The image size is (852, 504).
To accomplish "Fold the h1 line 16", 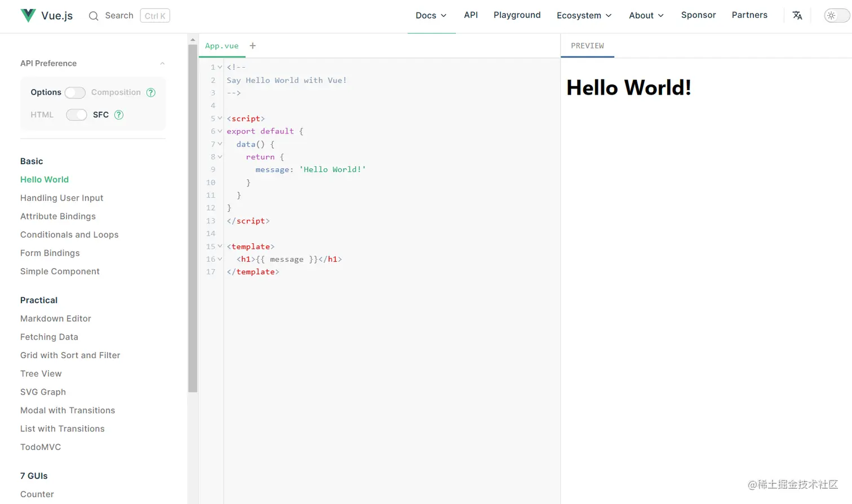I will pos(220,260).
